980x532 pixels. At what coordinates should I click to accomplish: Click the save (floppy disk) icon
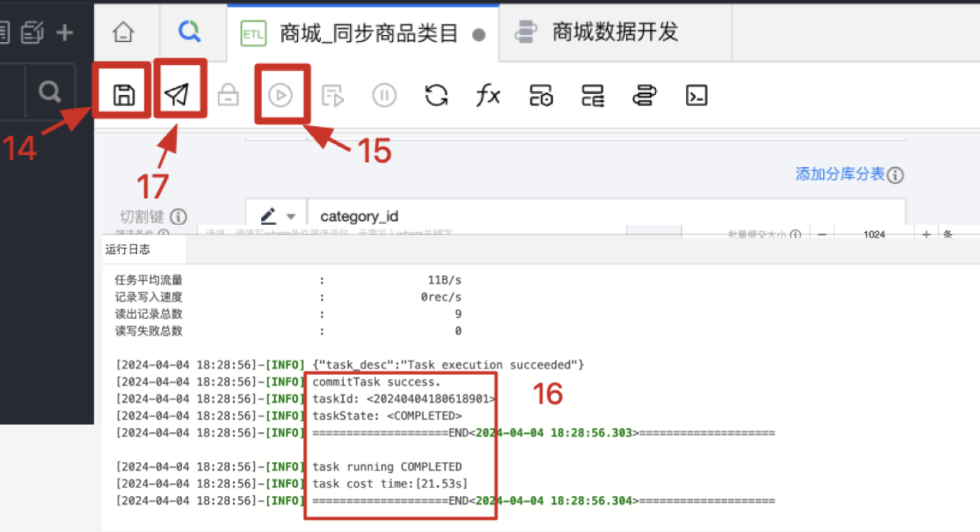click(x=123, y=95)
